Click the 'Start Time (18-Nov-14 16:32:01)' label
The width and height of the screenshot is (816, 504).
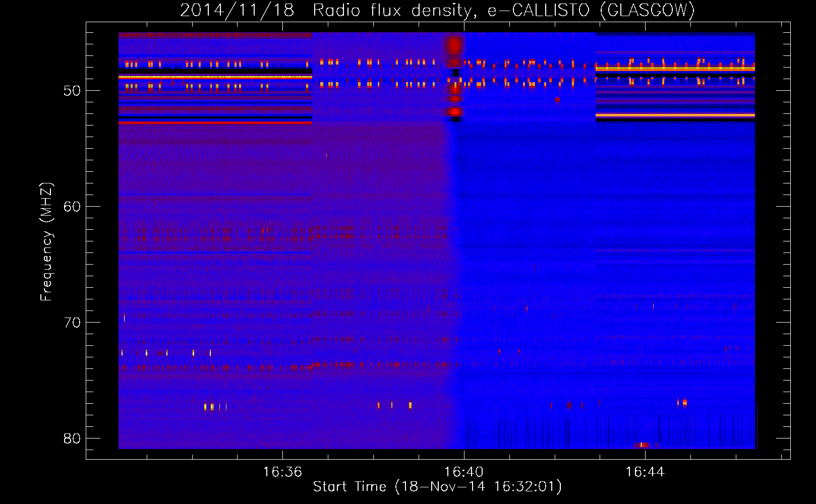437,487
